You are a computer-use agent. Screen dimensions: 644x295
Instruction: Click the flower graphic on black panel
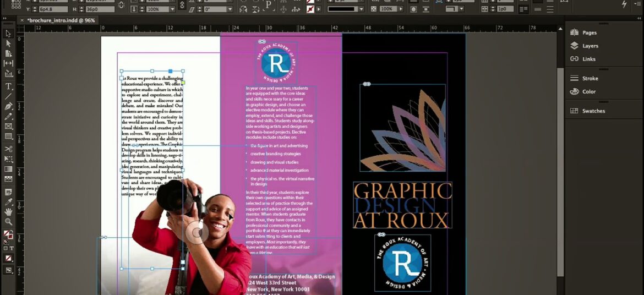click(x=403, y=128)
